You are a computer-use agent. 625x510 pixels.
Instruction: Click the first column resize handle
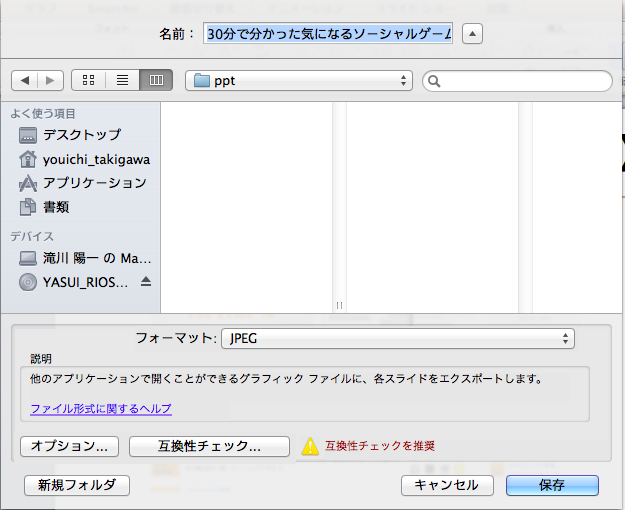point(340,305)
